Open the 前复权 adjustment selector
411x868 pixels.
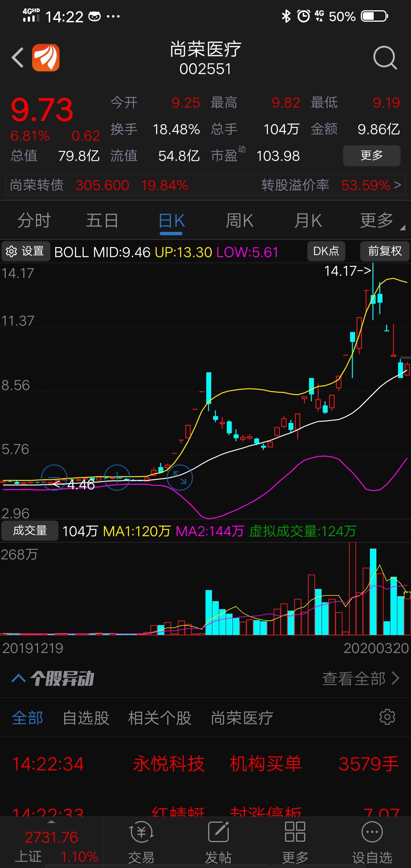tap(385, 251)
